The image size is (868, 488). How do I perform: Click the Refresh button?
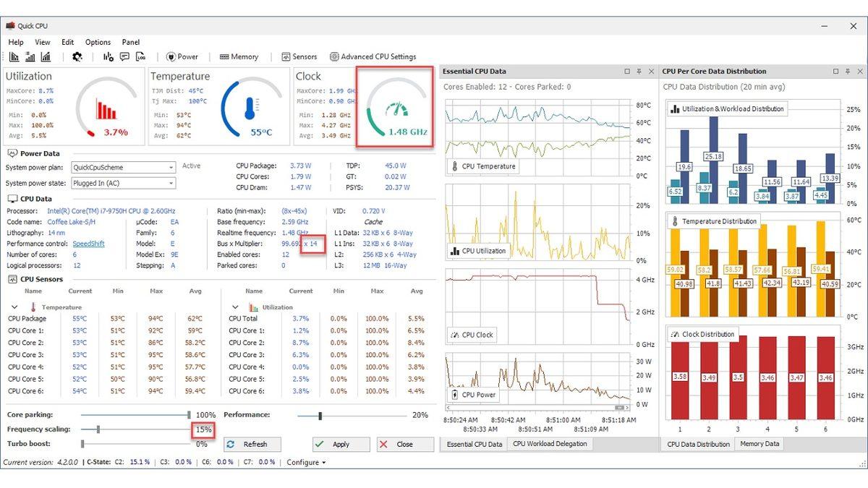point(252,444)
